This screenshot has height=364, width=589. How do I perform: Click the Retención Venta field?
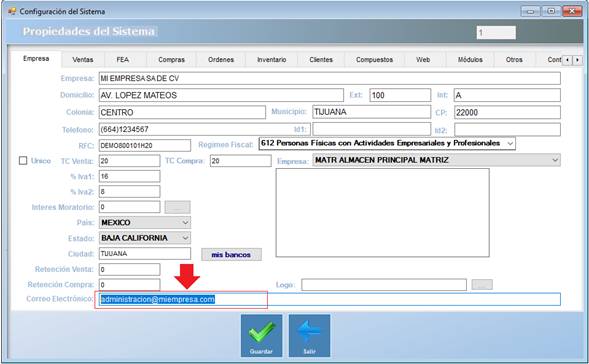(129, 269)
